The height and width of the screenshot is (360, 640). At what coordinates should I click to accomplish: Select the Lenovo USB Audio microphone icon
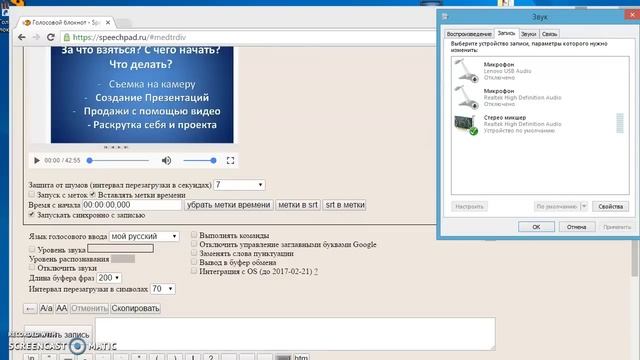[x=467, y=71]
